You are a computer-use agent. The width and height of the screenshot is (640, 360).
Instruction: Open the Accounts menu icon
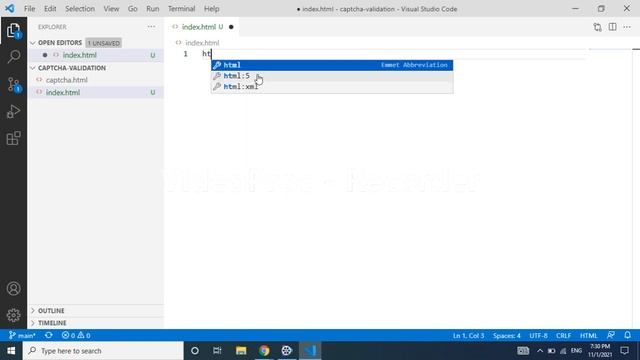(13, 289)
